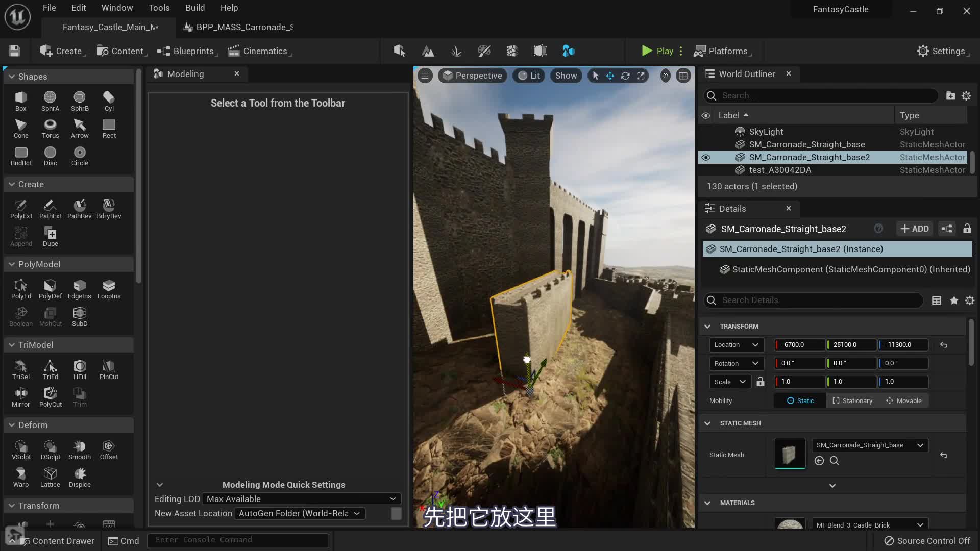Toggle the Lit view mode button
Viewport: 980px width, 551px height.
click(x=529, y=76)
